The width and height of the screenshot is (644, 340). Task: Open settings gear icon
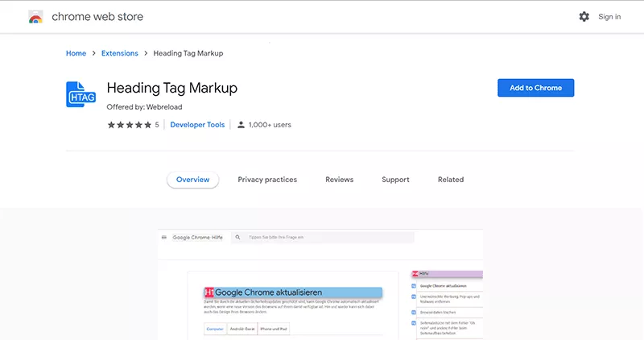[584, 16]
